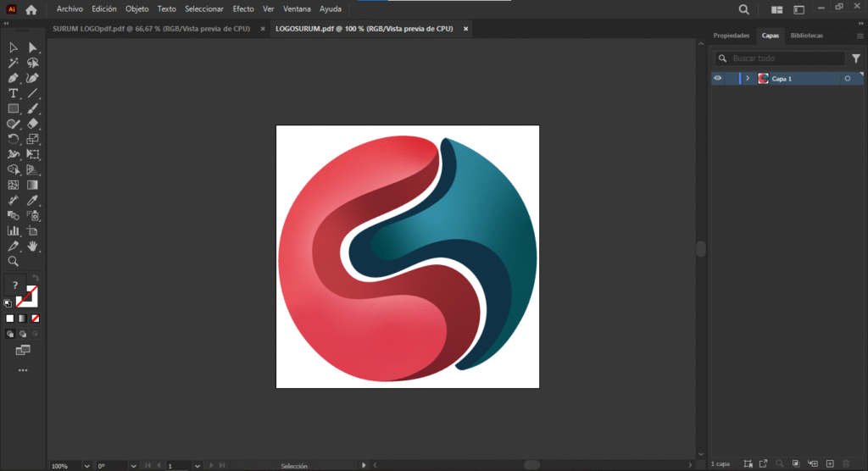
Task: Activate the Hand tool
Action: coord(33,246)
